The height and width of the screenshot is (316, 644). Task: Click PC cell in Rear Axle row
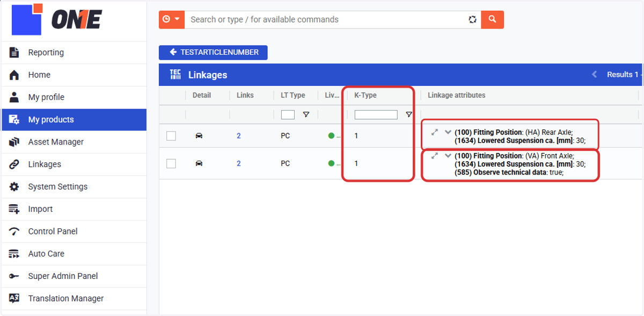[x=285, y=136]
